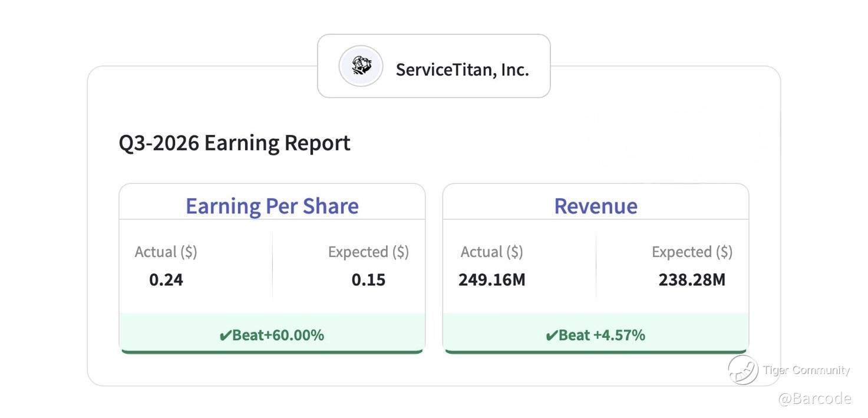Select the expected revenue value 238.28M

click(692, 279)
